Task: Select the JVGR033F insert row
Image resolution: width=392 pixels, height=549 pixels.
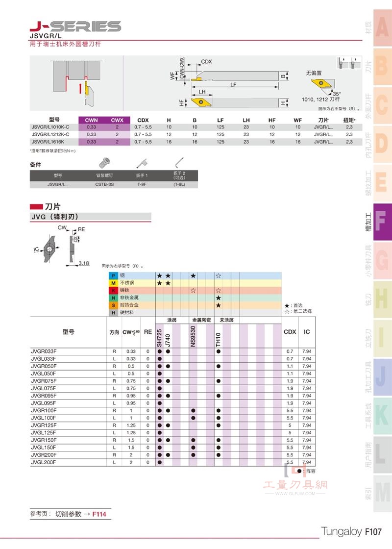Action: (173, 351)
